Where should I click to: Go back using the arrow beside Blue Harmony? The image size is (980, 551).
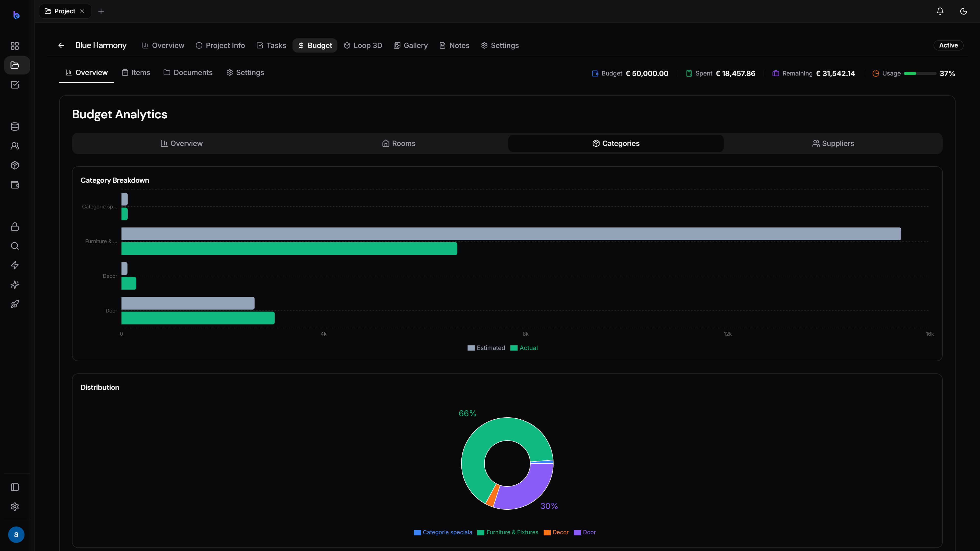[x=61, y=45]
